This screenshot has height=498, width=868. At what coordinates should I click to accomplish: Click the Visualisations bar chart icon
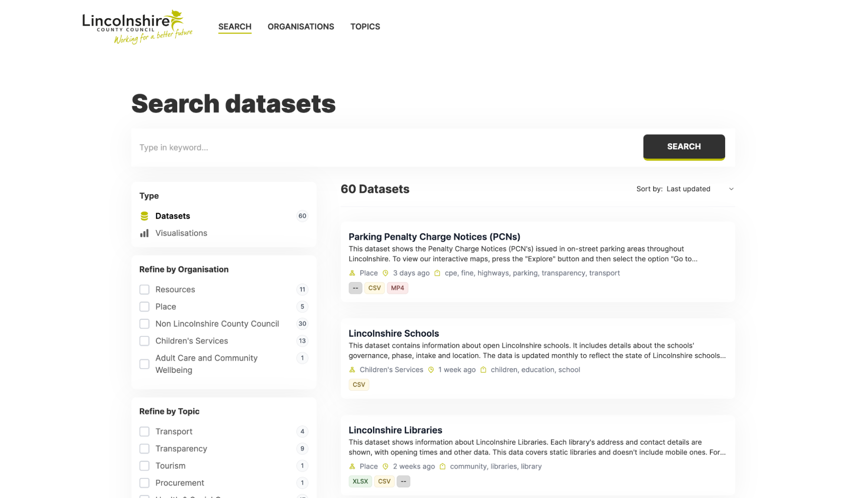point(145,233)
